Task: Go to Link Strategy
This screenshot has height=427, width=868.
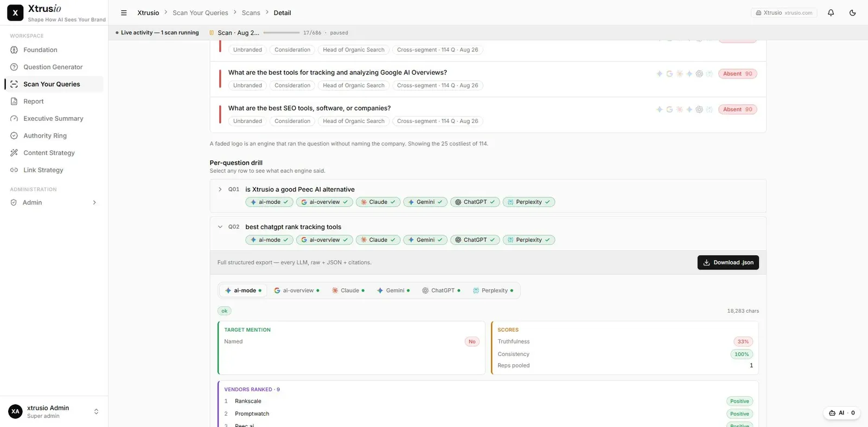Action: [54, 170]
